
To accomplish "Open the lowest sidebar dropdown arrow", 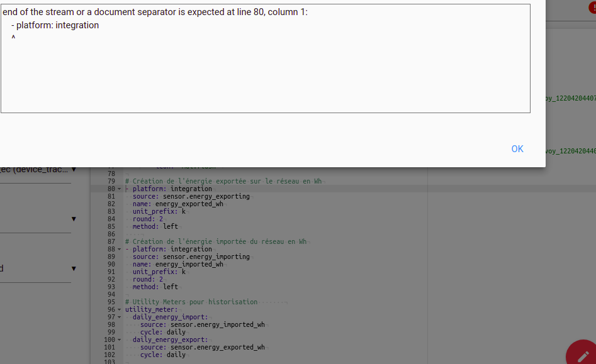I will pyautogui.click(x=74, y=268).
